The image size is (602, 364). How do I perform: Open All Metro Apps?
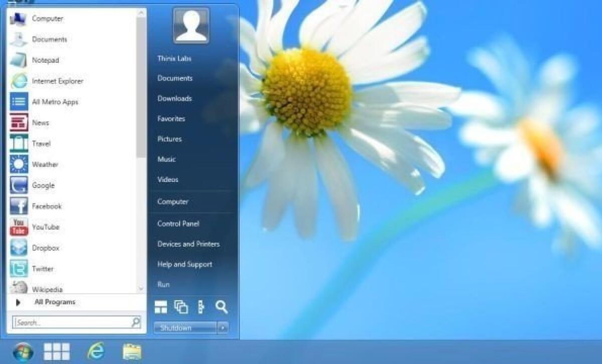(x=55, y=102)
